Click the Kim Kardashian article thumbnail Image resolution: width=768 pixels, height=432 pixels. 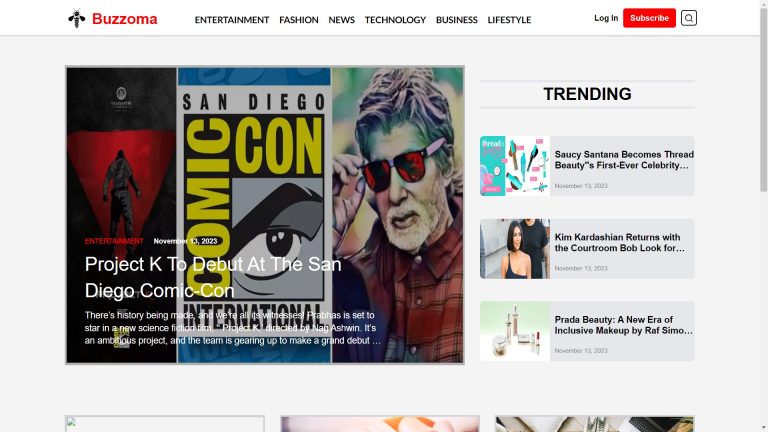tap(515, 249)
